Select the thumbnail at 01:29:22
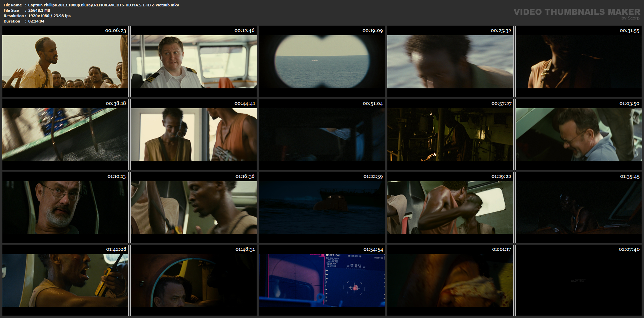 450,207
